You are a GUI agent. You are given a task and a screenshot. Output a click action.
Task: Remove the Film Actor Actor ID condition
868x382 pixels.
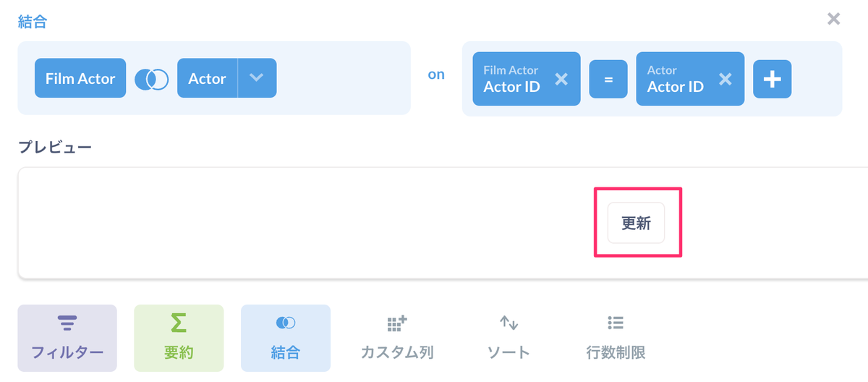point(561,79)
